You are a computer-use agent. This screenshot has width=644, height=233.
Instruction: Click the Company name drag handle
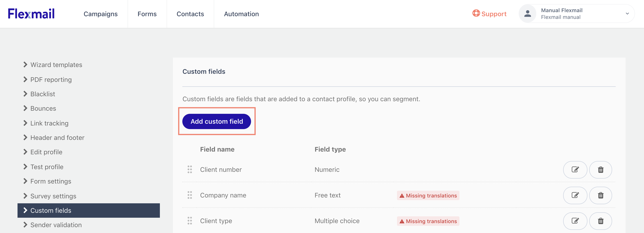click(x=190, y=195)
